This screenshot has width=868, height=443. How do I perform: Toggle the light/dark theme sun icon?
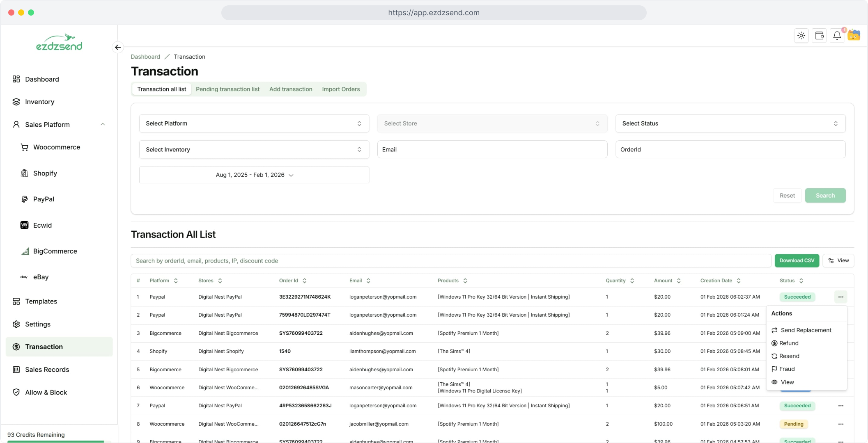click(801, 36)
